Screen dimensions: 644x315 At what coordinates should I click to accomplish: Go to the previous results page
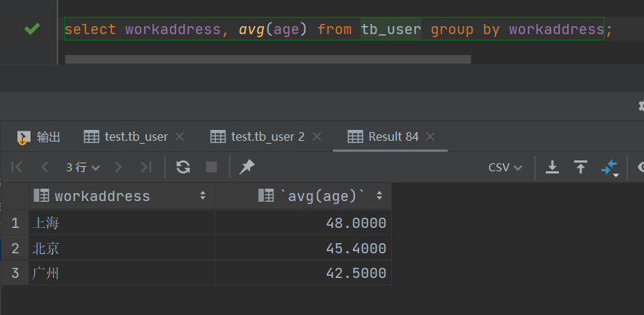(x=45, y=167)
